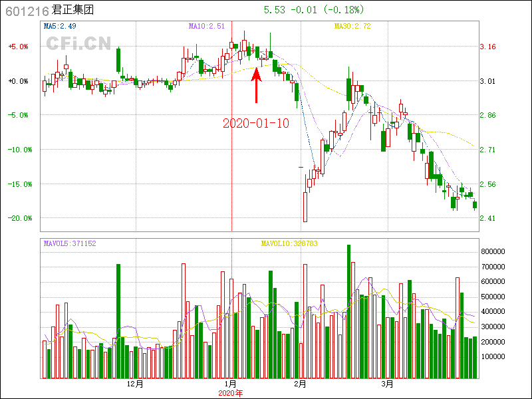Click the 12月 time axis label

[x=135, y=384]
